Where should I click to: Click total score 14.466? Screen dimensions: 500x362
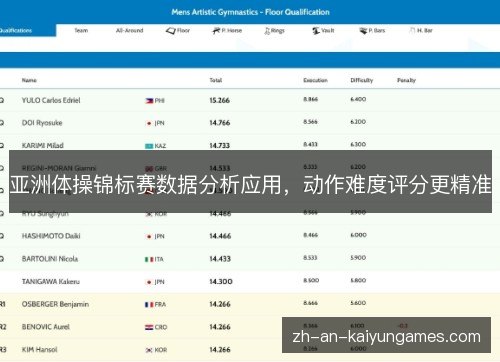point(220,236)
